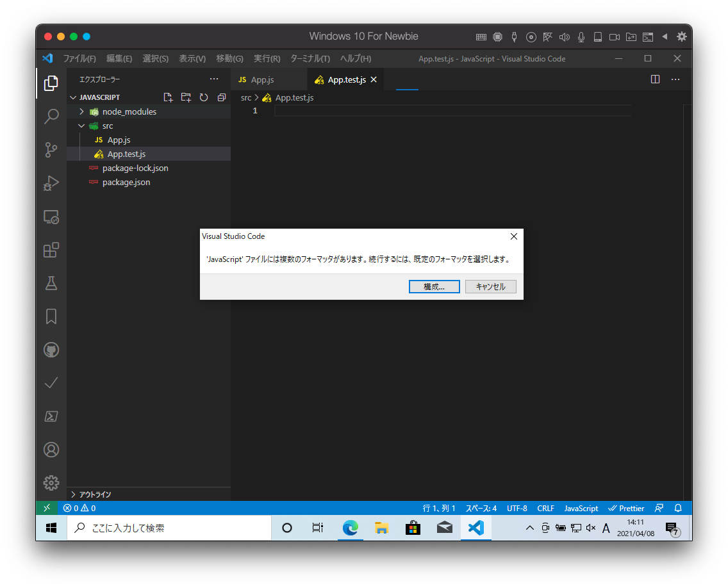Open Run and Debug view
Viewport: 728px width, 588px height.
point(51,183)
